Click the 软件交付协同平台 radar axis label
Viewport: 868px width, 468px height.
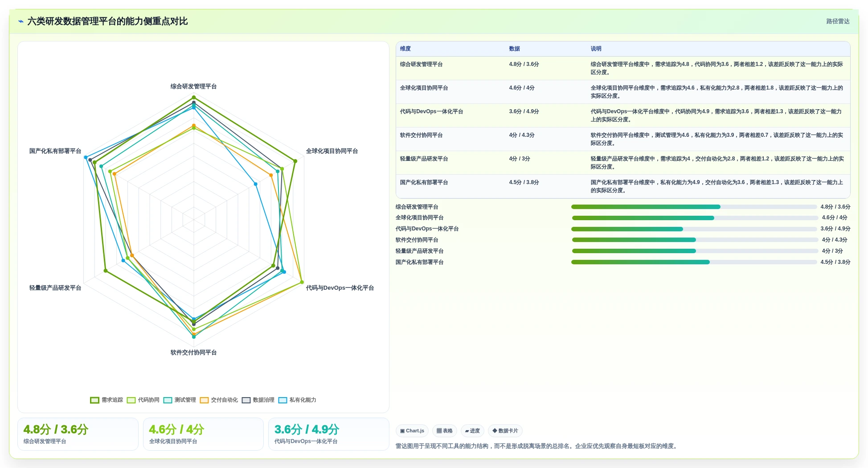pyautogui.click(x=193, y=353)
